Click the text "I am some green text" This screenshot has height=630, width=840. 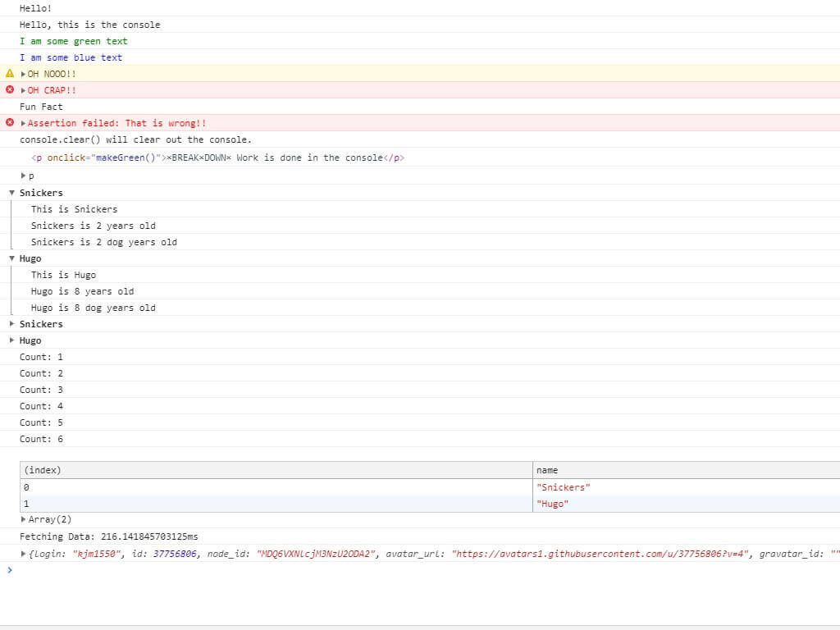(x=73, y=41)
